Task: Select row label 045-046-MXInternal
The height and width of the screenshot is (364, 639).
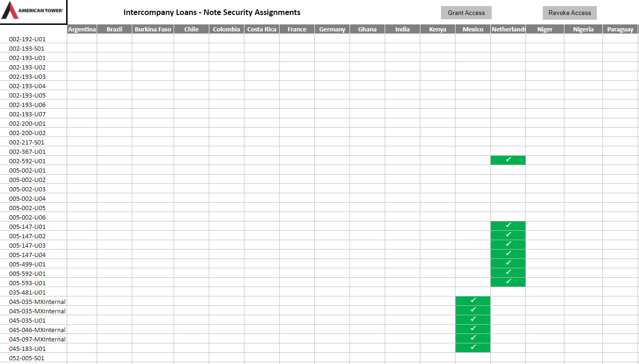Action: 37,330
